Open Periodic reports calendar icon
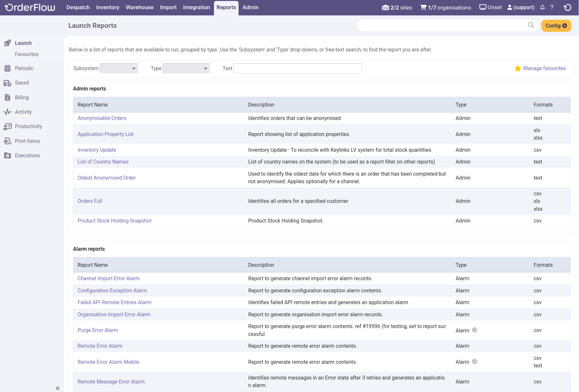The width and height of the screenshot is (579, 392). click(8, 69)
